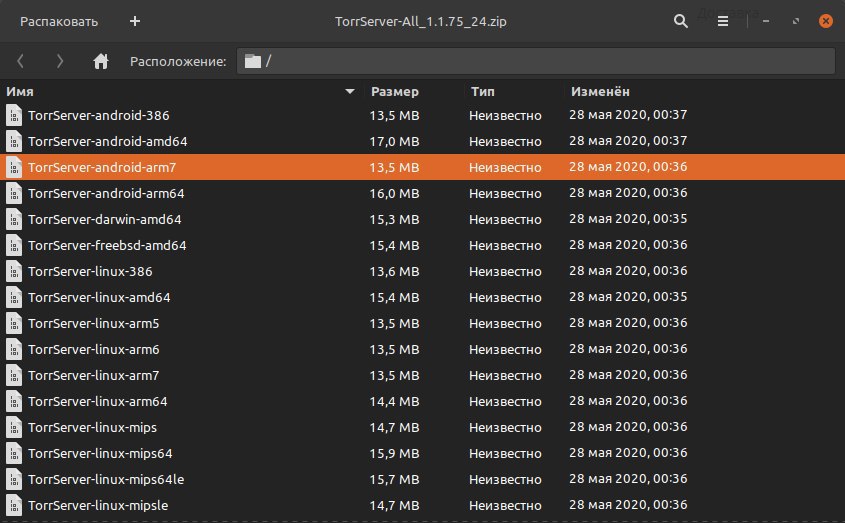The width and height of the screenshot is (845, 523).
Task: Select file icon of TorrServer-linux-mips64
Action: click(x=14, y=453)
